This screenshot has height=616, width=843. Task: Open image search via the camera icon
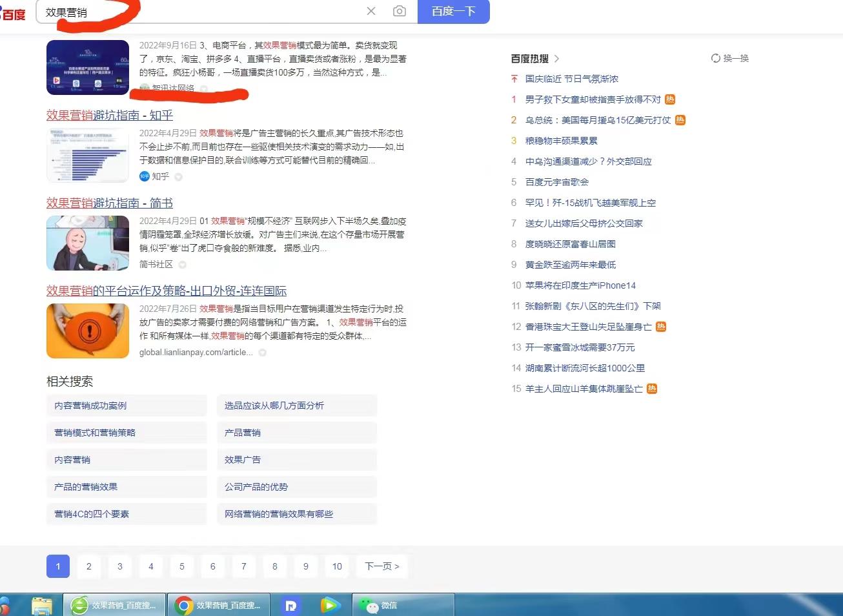(x=400, y=11)
